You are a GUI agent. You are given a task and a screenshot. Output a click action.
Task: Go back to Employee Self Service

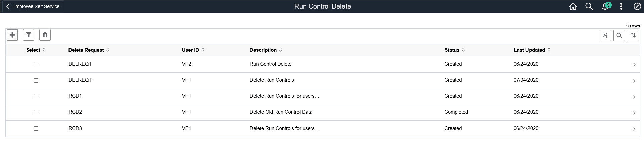(33, 6)
